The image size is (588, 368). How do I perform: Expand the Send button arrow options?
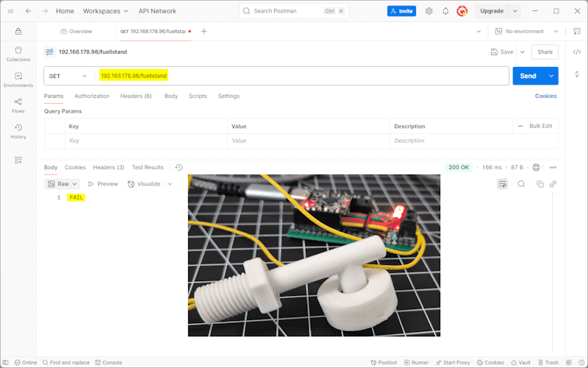click(x=551, y=76)
